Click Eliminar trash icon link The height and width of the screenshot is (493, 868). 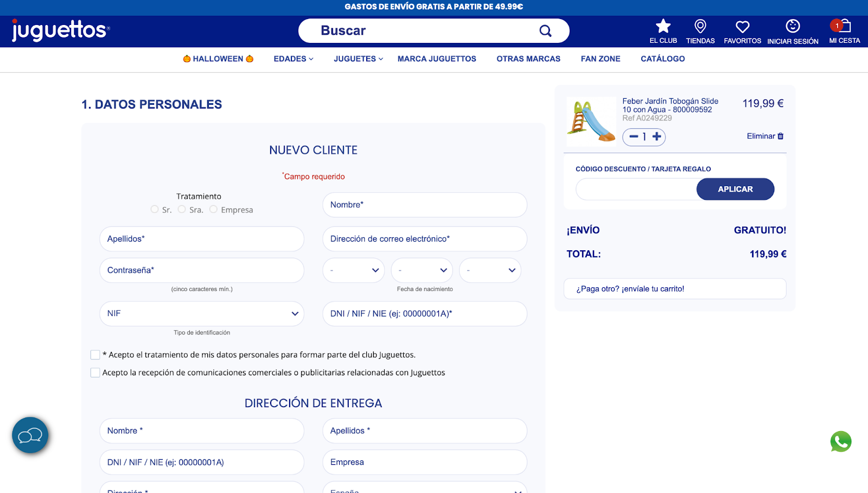click(765, 136)
